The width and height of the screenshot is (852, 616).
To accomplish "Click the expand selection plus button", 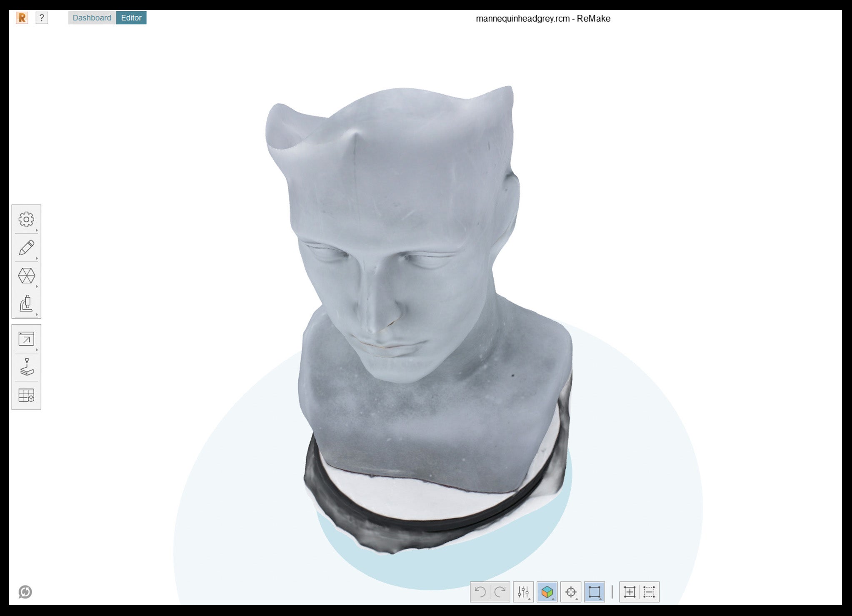I will point(630,592).
